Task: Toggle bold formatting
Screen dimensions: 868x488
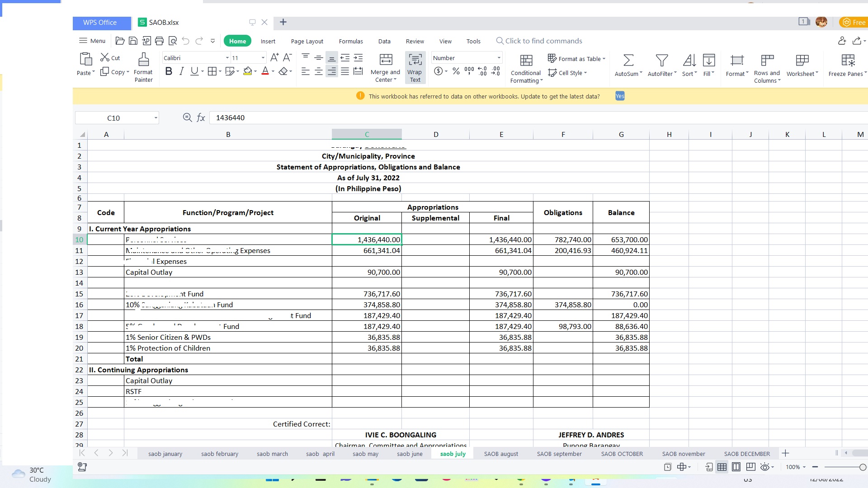Action: 169,71
